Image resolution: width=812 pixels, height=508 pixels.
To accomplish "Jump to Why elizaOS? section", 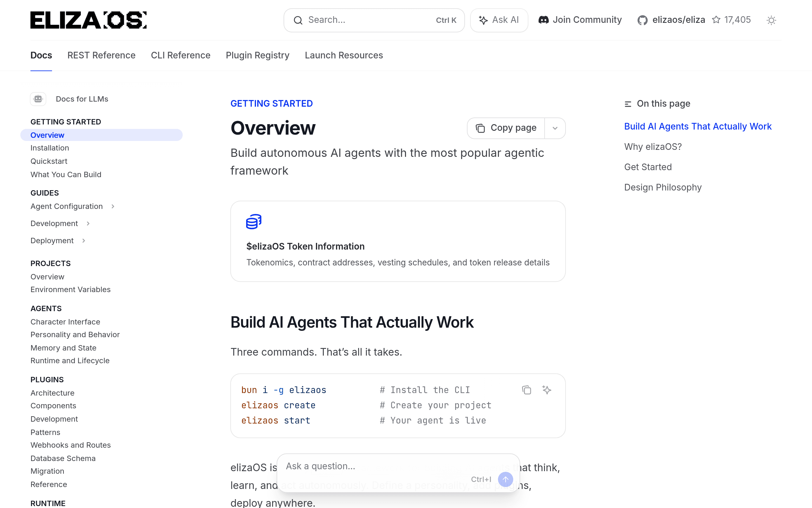I will tap(653, 147).
